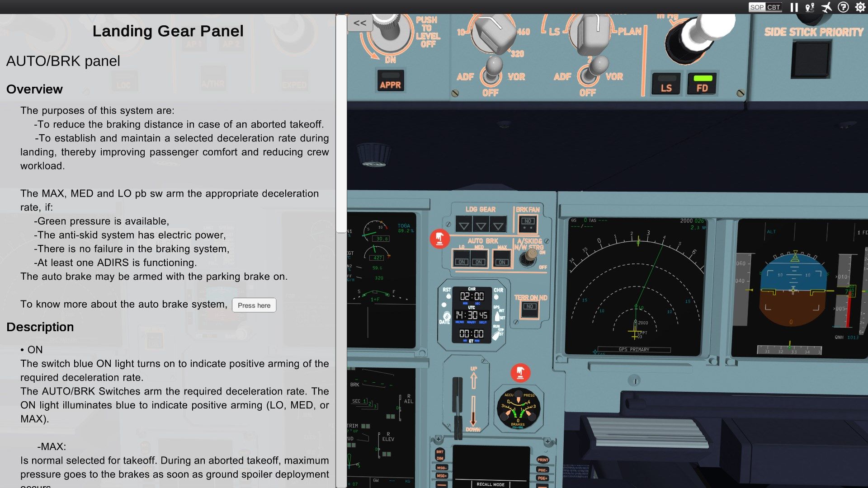Viewport: 868px width, 488px height.
Task: Toggle AUTO BRK MED deceleration switch
Action: coord(478,258)
